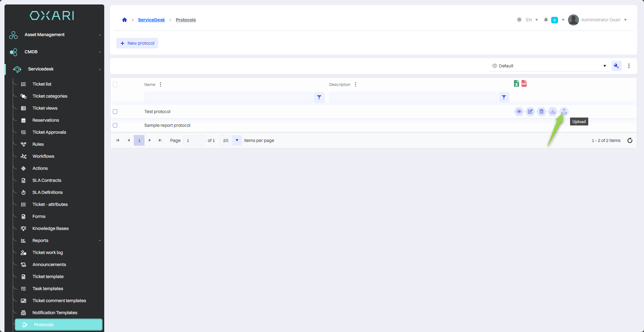Open the Name column menu dots
Viewport: 644px width, 332px height.
point(160,85)
